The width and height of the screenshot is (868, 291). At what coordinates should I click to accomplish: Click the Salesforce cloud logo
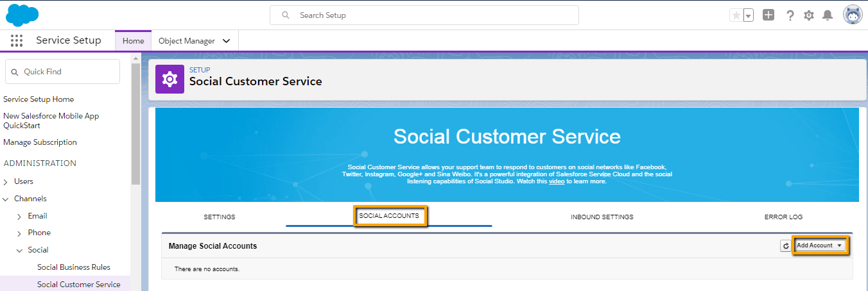click(22, 14)
